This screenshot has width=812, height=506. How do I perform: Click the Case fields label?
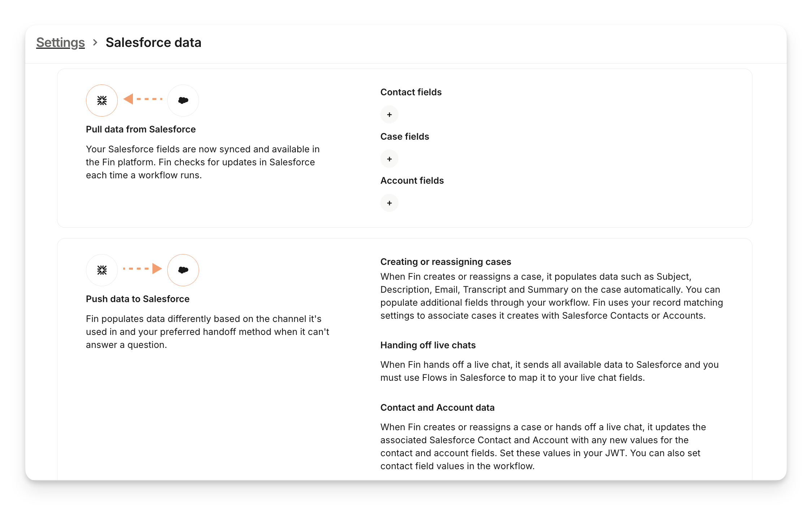(x=405, y=136)
